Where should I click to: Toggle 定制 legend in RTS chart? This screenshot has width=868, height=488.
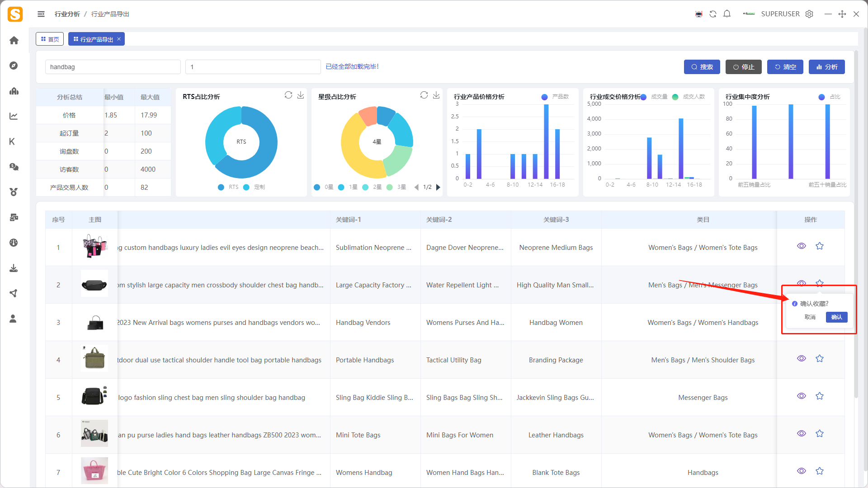click(x=254, y=187)
